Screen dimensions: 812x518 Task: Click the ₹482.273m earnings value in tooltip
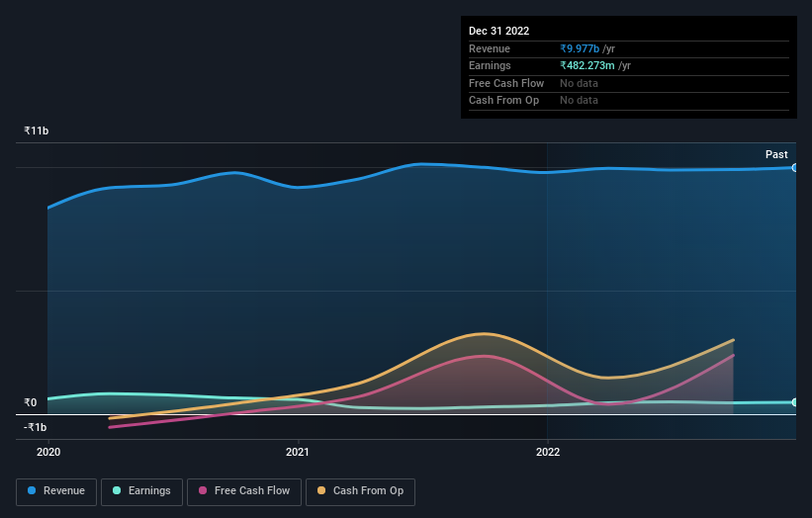coord(587,65)
